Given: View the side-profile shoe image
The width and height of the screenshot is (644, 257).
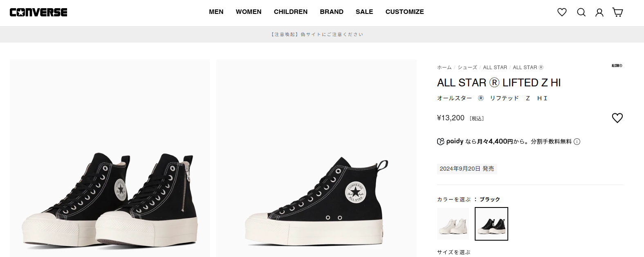Looking at the screenshot, I should point(316,158).
